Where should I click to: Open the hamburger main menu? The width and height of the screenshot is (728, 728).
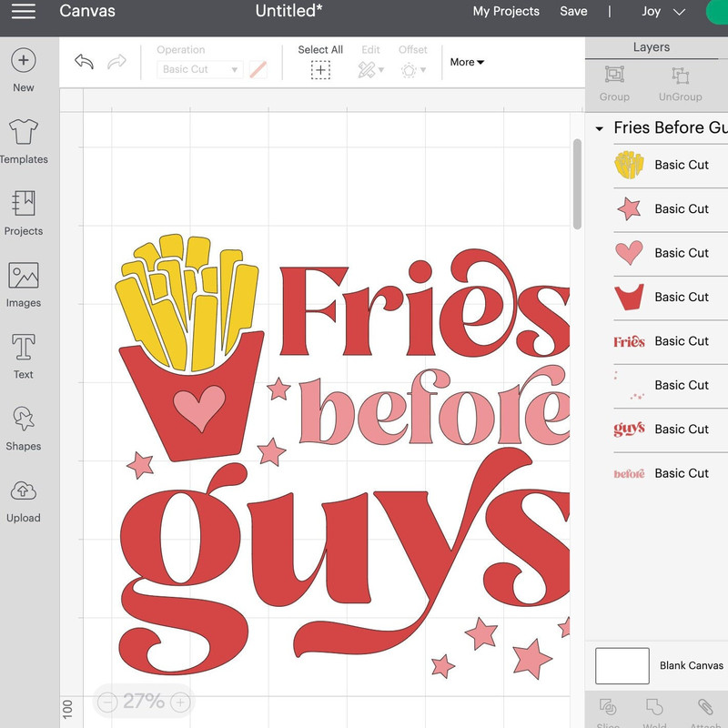point(23,11)
